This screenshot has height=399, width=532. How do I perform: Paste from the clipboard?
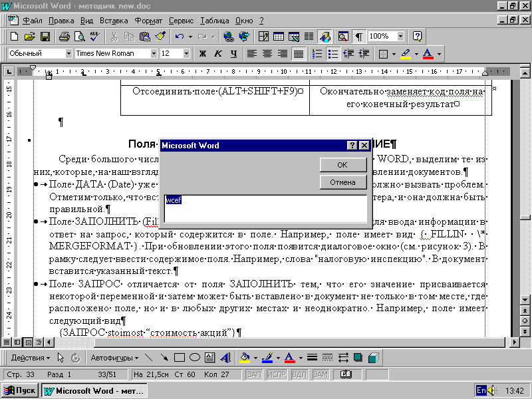click(x=145, y=37)
